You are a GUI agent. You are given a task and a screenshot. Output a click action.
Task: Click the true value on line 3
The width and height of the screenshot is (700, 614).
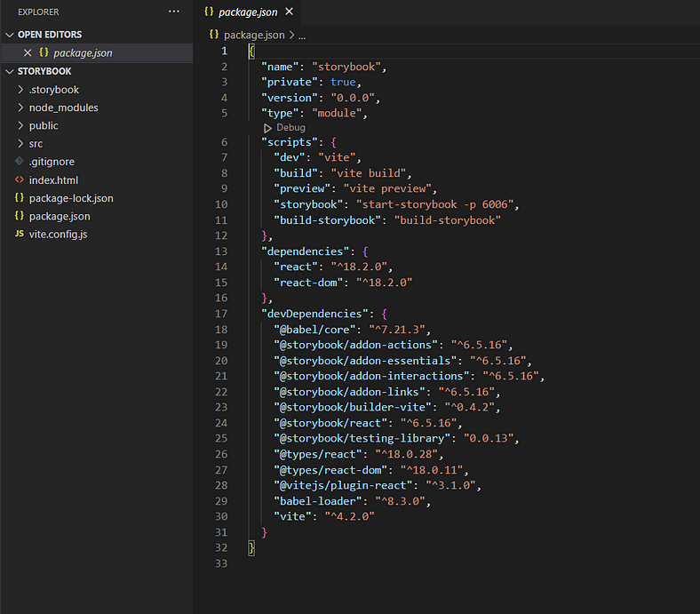tap(343, 82)
